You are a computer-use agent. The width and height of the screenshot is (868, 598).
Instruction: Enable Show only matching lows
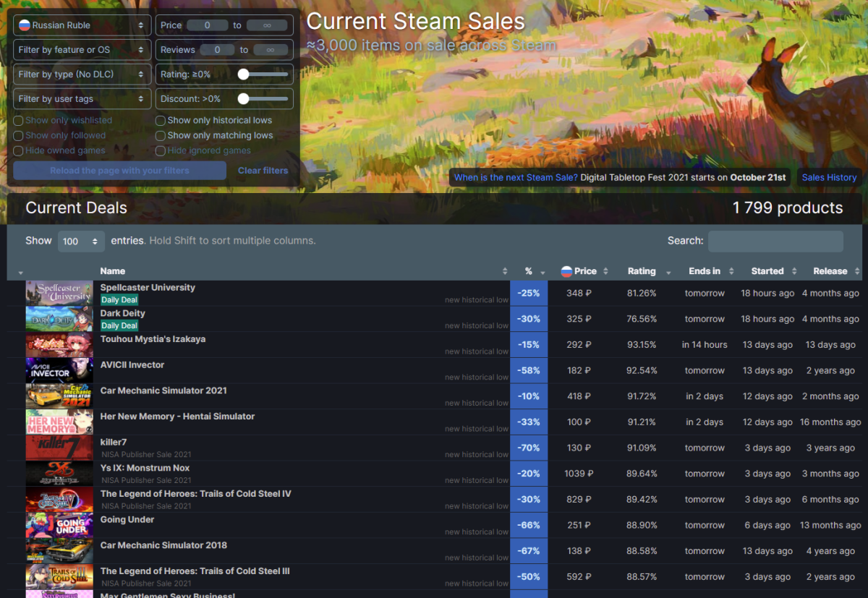(161, 136)
